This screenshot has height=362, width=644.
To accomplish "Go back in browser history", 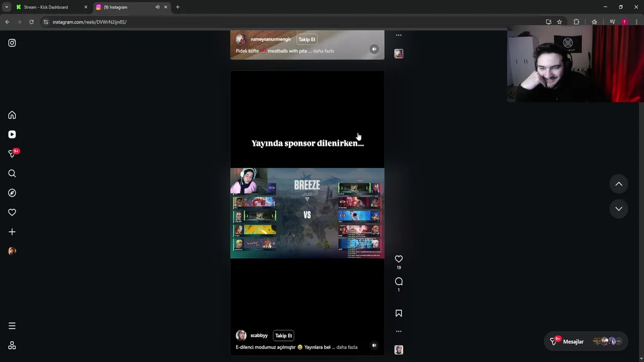I will click(8, 22).
